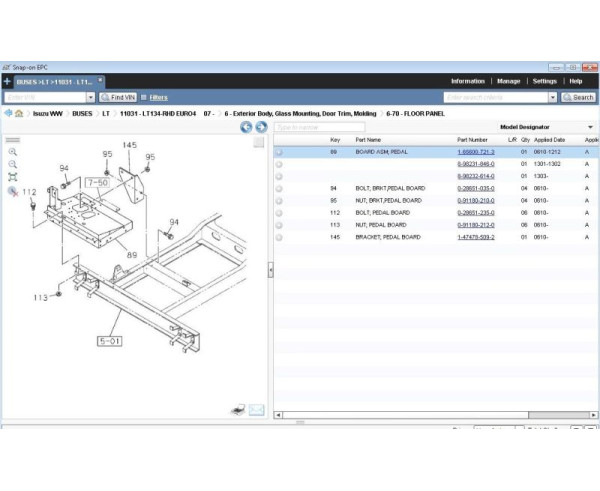Go to previous illustration with left arrow

tap(246, 127)
